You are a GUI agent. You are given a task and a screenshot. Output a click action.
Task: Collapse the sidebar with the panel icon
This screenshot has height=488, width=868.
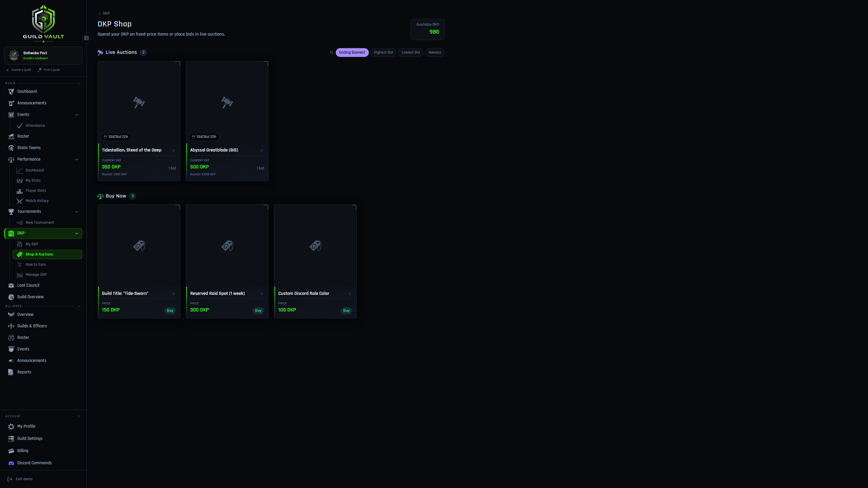pyautogui.click(x=86, y=38)
